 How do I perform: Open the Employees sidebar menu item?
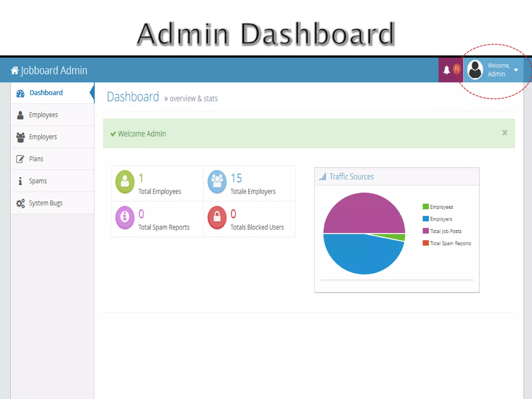point(43,115)
